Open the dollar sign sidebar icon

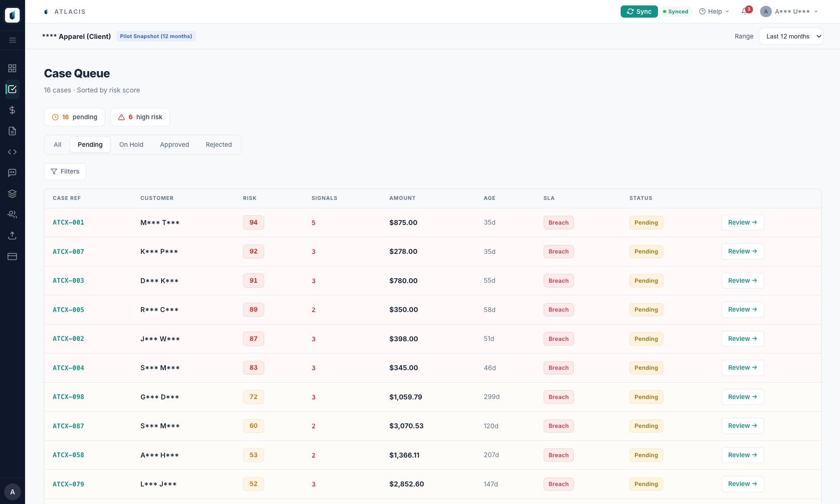[13, 110]
